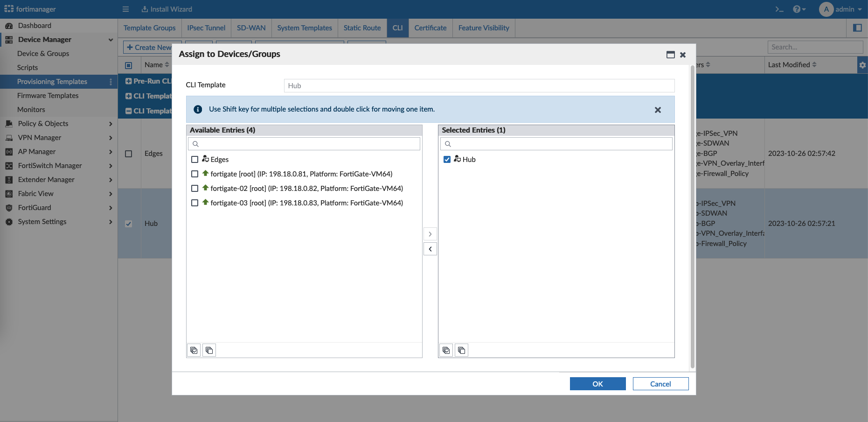The height and width of the screenshot is (422, 868).
Task: Cancel the Assign to Devices dialog
Action: coord(660,384)
